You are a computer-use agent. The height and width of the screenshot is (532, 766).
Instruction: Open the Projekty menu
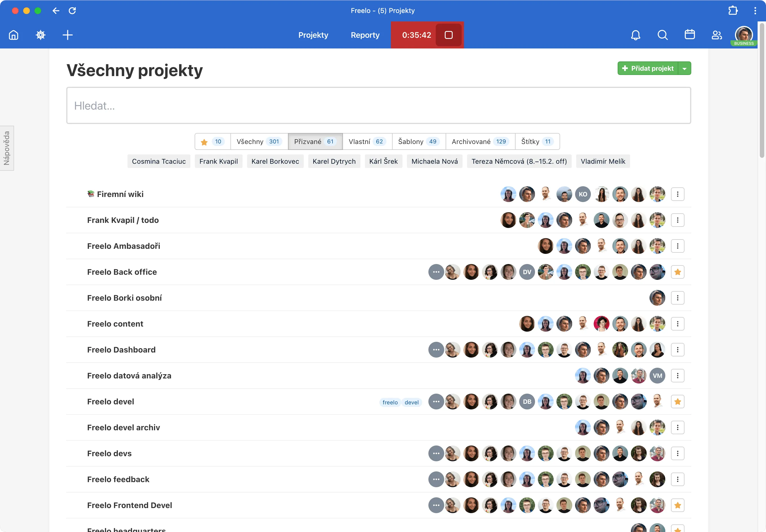click(313, 35)
